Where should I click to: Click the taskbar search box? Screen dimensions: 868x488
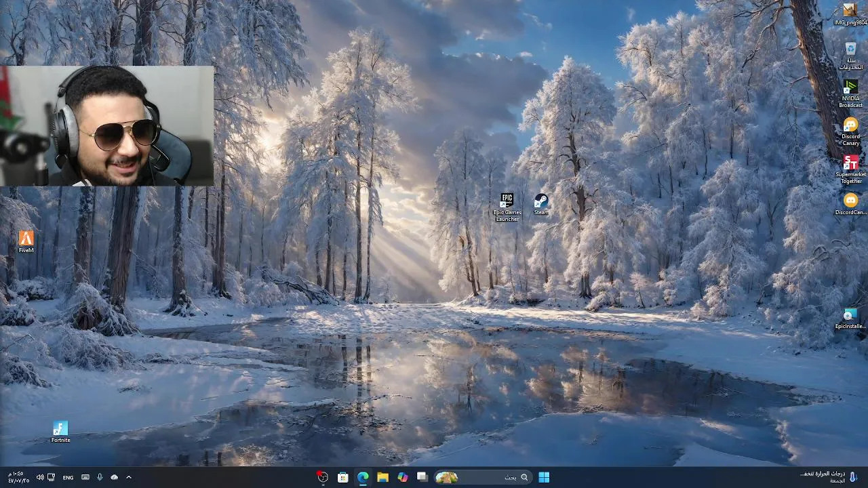(x=482, y=477)
